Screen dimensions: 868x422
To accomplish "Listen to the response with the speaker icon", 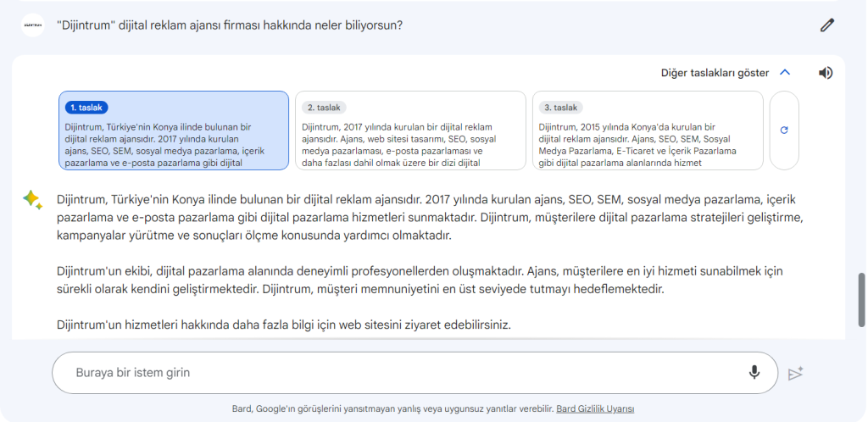I will (826, 73).
